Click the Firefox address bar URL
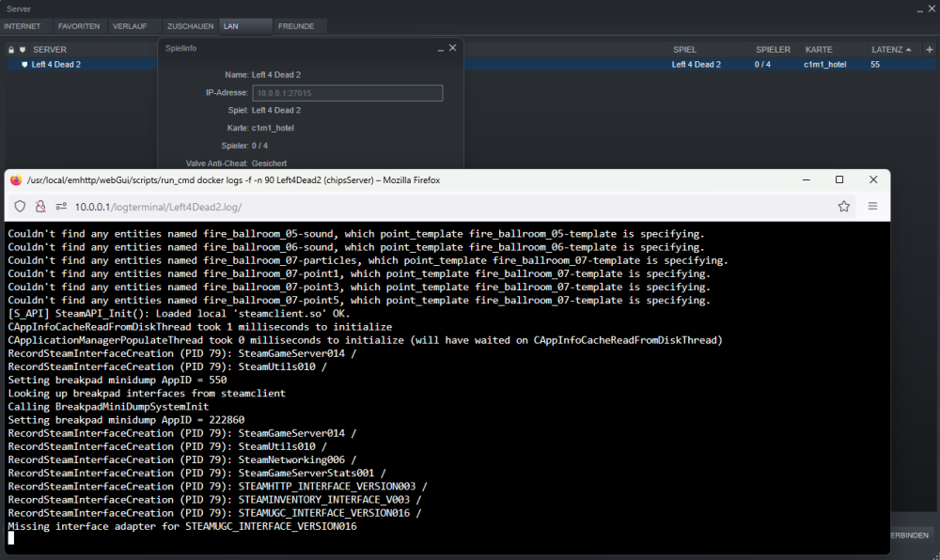This screenshot has height=560, width=940. (158, 208)
